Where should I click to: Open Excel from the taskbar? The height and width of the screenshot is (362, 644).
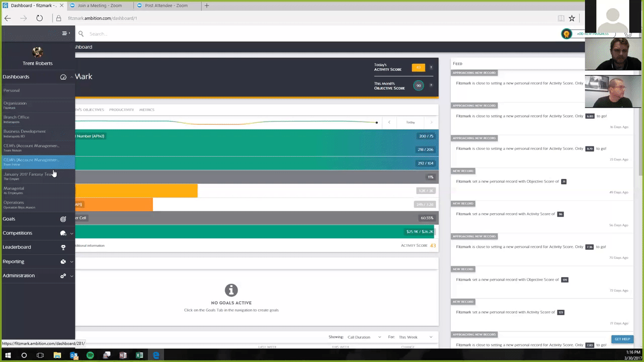pyautogui.click(x=139, y=355)
